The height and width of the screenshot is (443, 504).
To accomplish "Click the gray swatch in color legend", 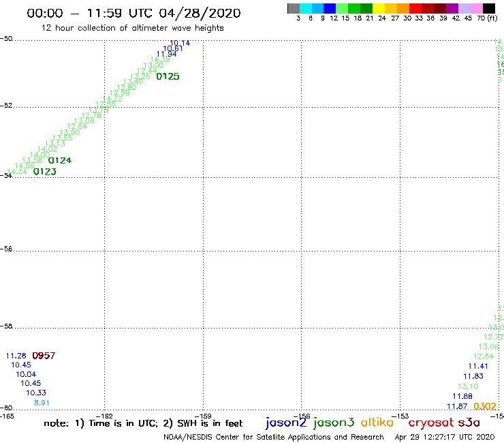I will point(294,8).
